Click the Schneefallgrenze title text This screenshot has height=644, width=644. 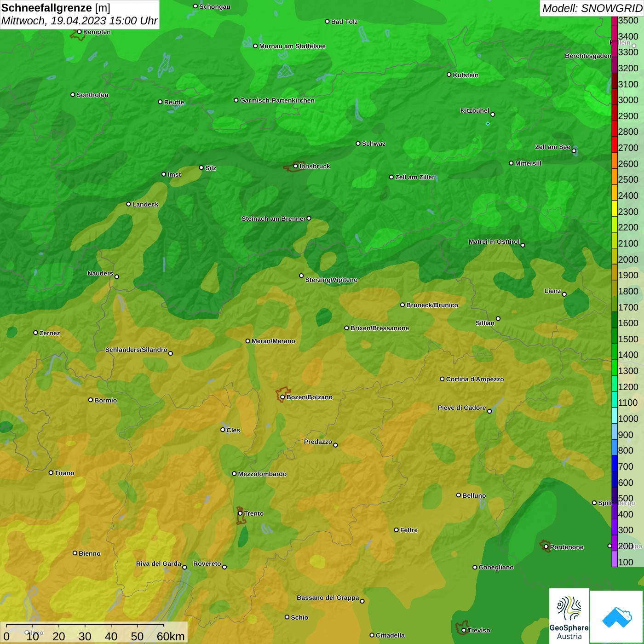point(47,8)
